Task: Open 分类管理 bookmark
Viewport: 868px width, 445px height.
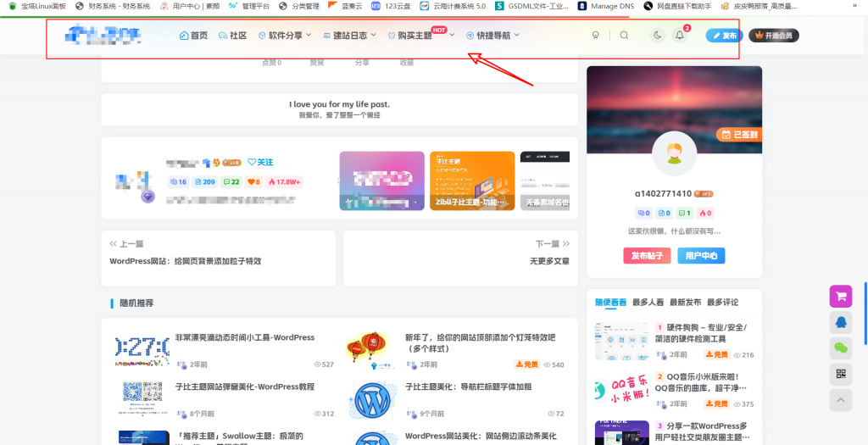Action: (299, 6)
